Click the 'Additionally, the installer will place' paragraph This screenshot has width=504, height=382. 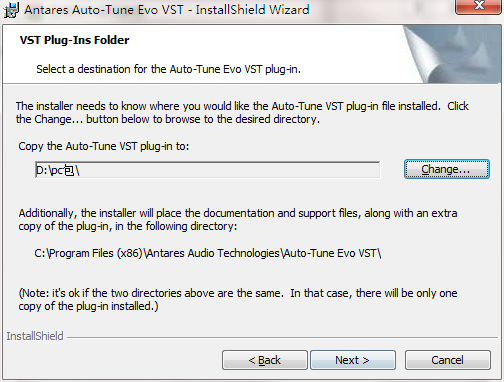pyautogui.click(x=238, y=220)
